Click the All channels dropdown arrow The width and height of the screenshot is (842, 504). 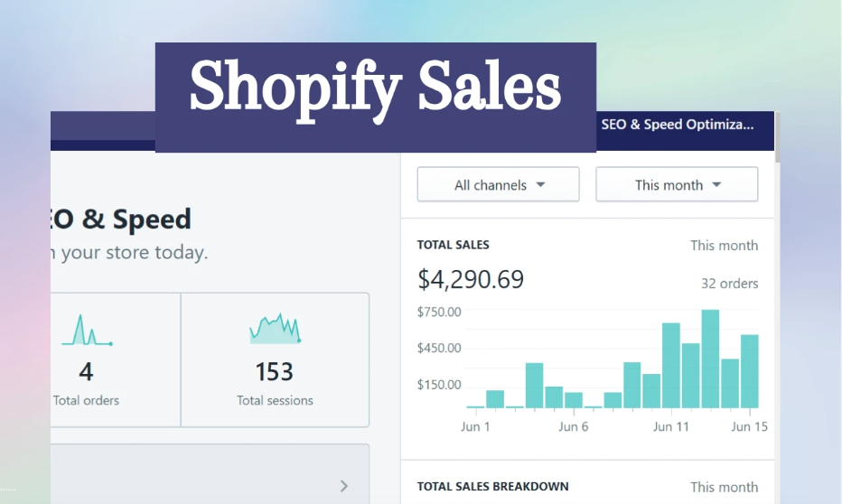(x=541, y=185)
